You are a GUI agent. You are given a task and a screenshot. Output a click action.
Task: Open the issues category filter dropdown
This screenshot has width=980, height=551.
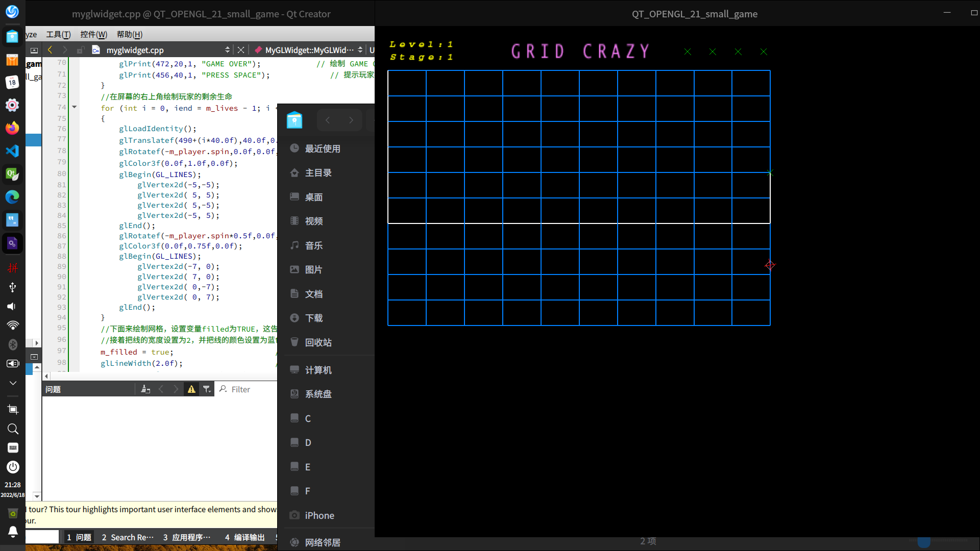(207, 389)
